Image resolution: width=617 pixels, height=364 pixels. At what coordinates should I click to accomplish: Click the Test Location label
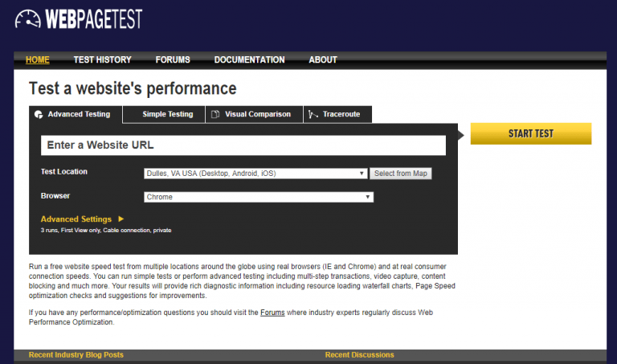pyautogui.click(x=64, y=172)
